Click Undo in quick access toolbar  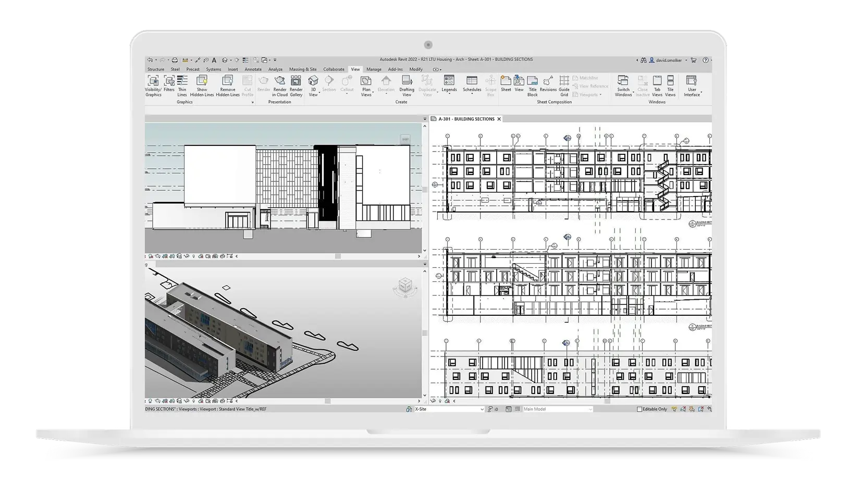click(x=150, y=60)
